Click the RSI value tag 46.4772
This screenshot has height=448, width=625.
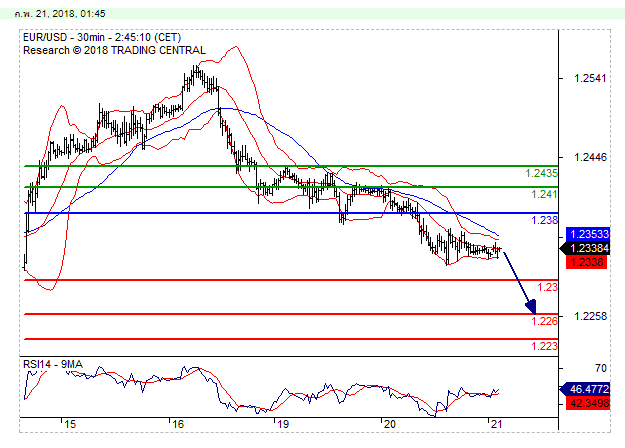585,389
